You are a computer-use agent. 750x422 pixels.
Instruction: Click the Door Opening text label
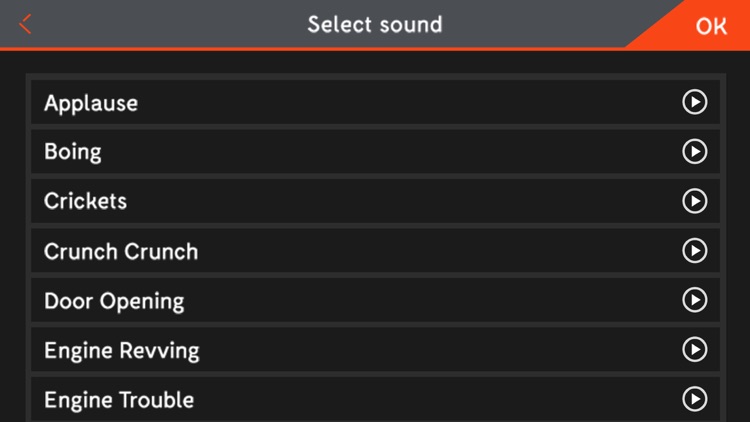click(114, 301)
